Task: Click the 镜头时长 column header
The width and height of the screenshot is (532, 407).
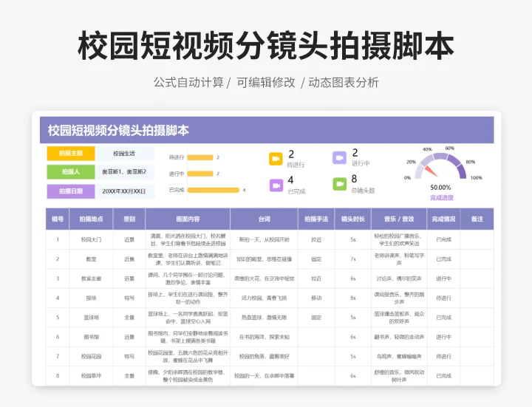Action: click(x=353, y=219)
